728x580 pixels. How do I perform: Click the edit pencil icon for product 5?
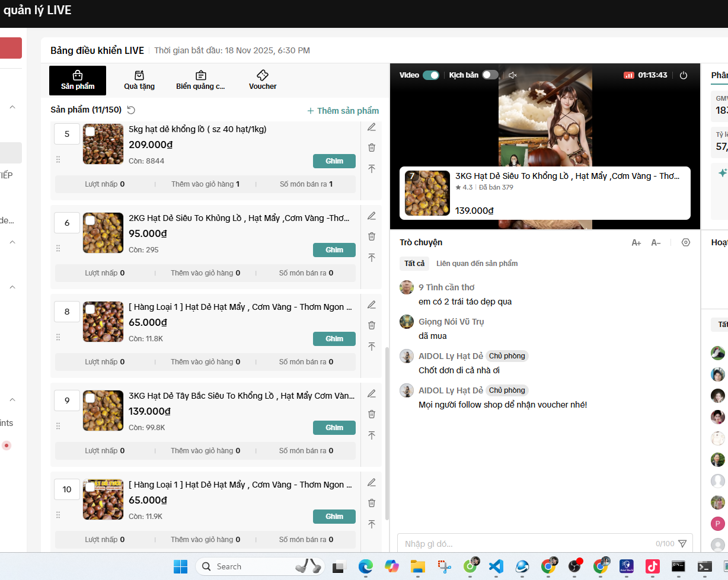click(372, 127)
